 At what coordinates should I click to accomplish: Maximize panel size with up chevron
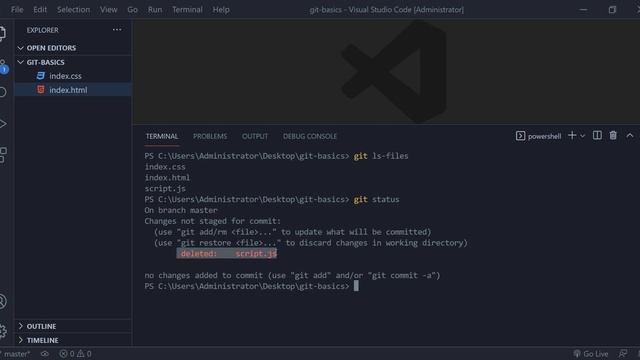pyautogui.click(x=630, y=136)
